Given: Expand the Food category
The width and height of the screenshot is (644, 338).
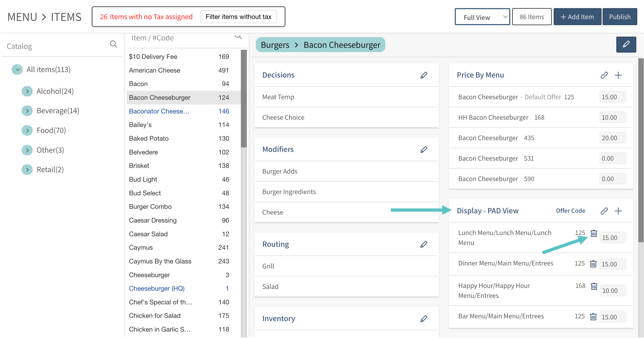Looking at the screenshot, I should (x=27, y=130).
